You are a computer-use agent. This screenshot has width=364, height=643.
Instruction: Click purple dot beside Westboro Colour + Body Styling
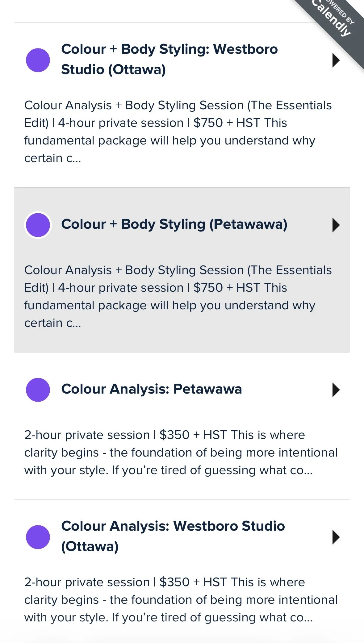pyautogui.click(x=38, y=60)
